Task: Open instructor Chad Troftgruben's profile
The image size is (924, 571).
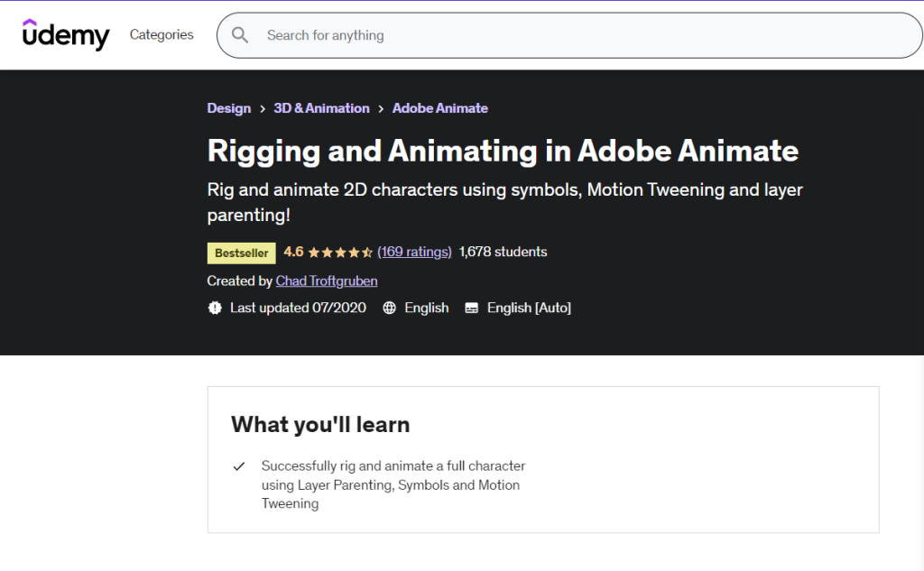Action: 326,281
